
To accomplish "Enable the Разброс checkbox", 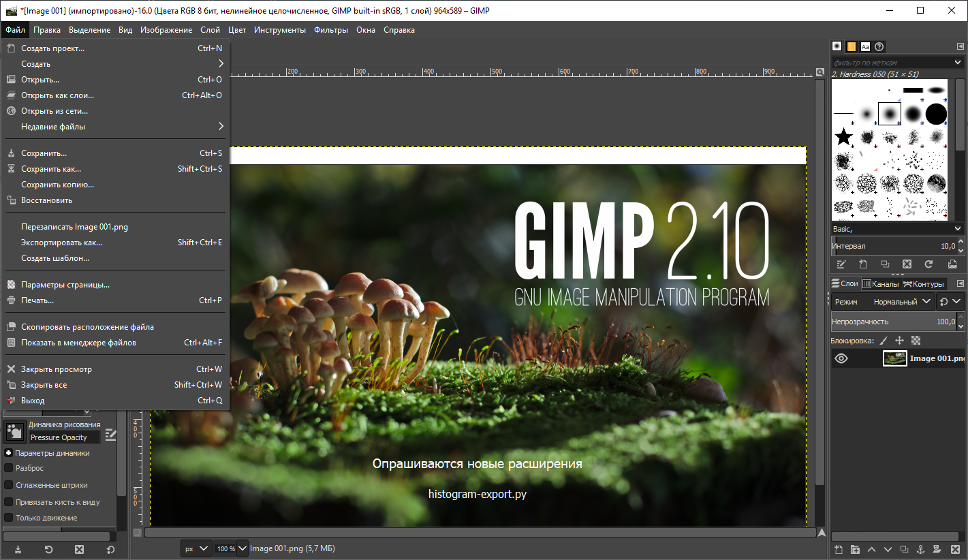I will [x=9, y=468].
